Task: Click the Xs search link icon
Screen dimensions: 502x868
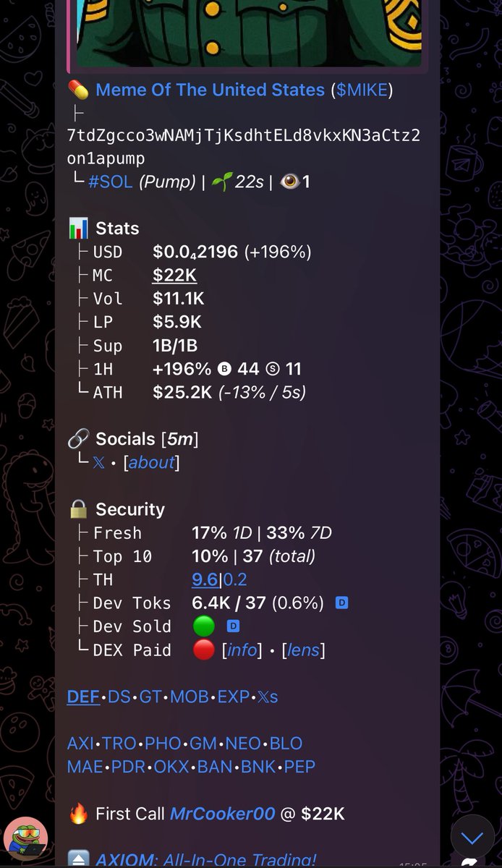Action: pos(268,697)
